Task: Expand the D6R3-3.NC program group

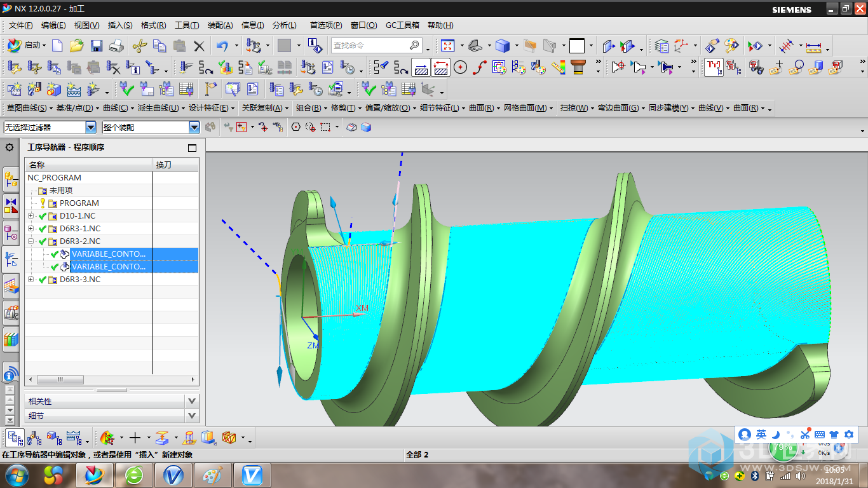Action: point(31,280)
